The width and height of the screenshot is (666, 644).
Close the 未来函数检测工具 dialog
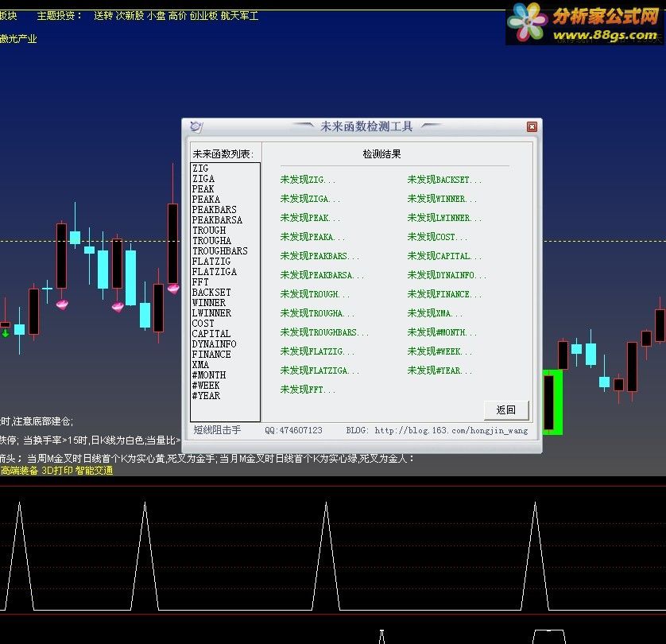pyautogui.click(x=532, y=126)
